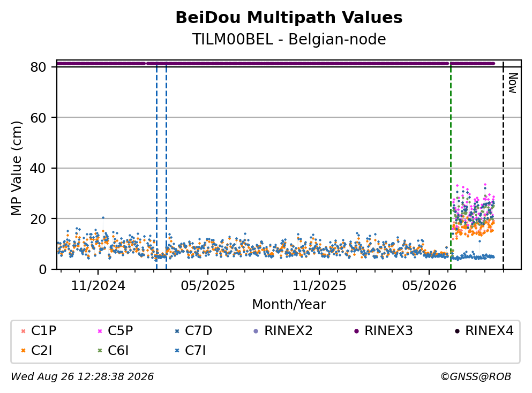Click the orange C2I legend marker
This screenshot has width=532, height=393.
[x=23, y=351]
